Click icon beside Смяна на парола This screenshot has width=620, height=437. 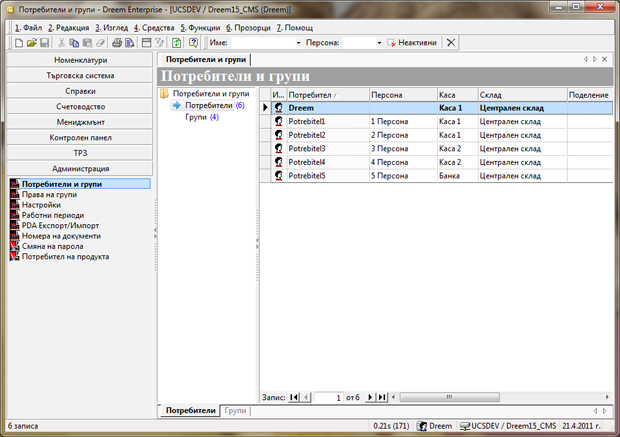click(15, 246)
